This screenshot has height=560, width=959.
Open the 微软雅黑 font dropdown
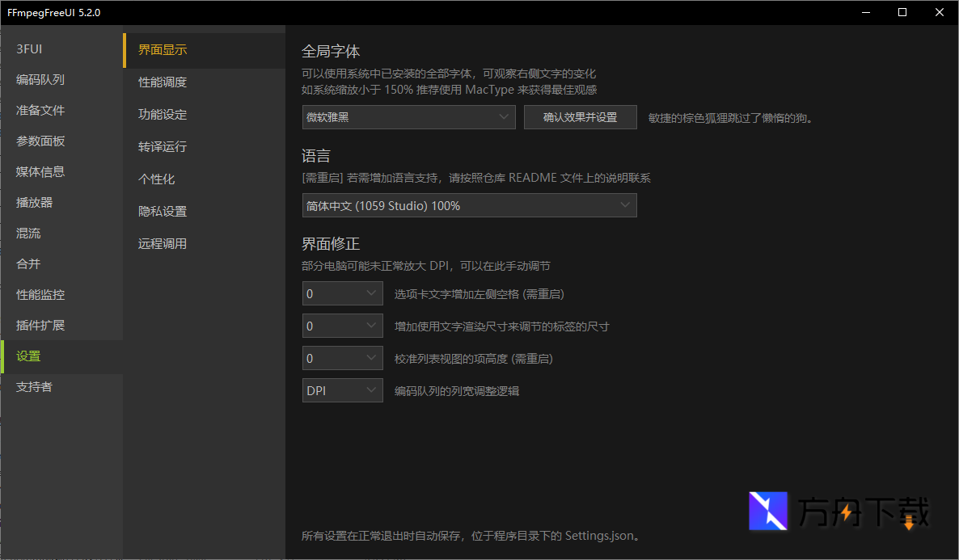tap(408, 116)
